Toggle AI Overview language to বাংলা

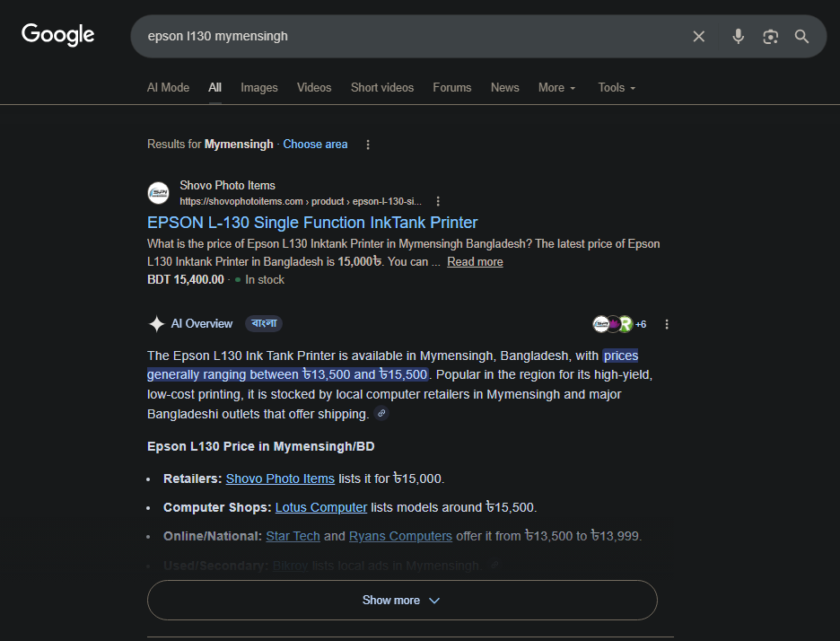pos(264,324)
